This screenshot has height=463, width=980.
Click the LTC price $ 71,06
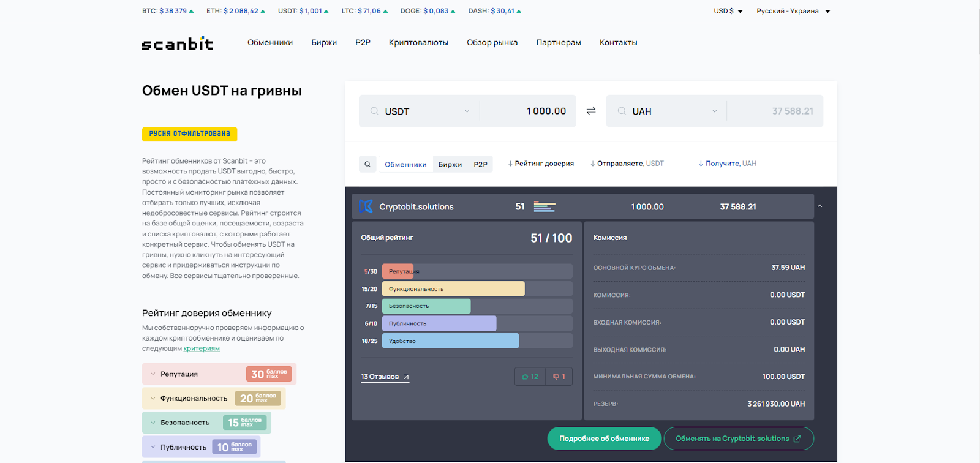coord(369,11)
